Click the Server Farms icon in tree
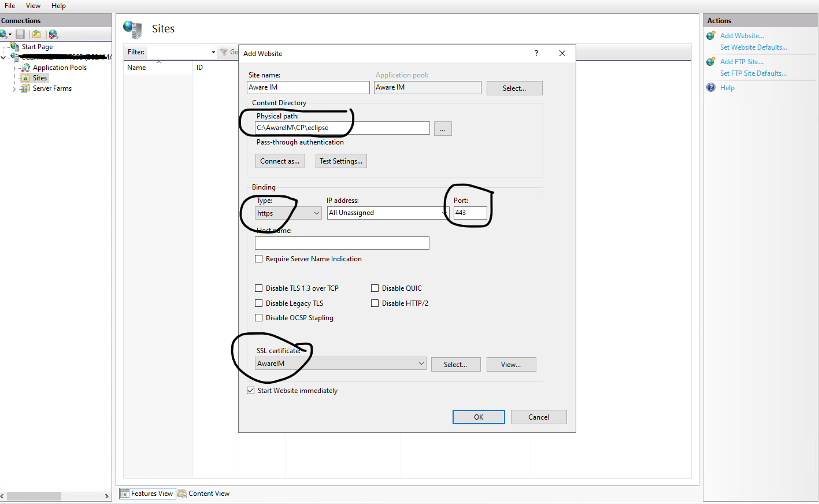819x504 pixels. 25,88
